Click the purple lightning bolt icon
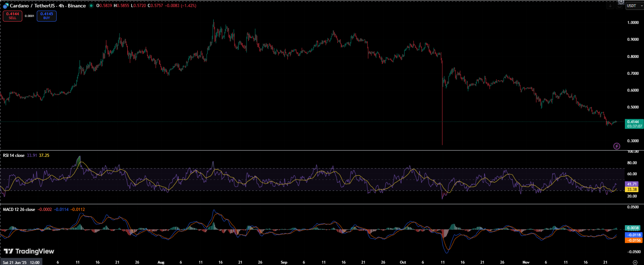The height and width of the screenshot is (265, 644). pos(616,146)
